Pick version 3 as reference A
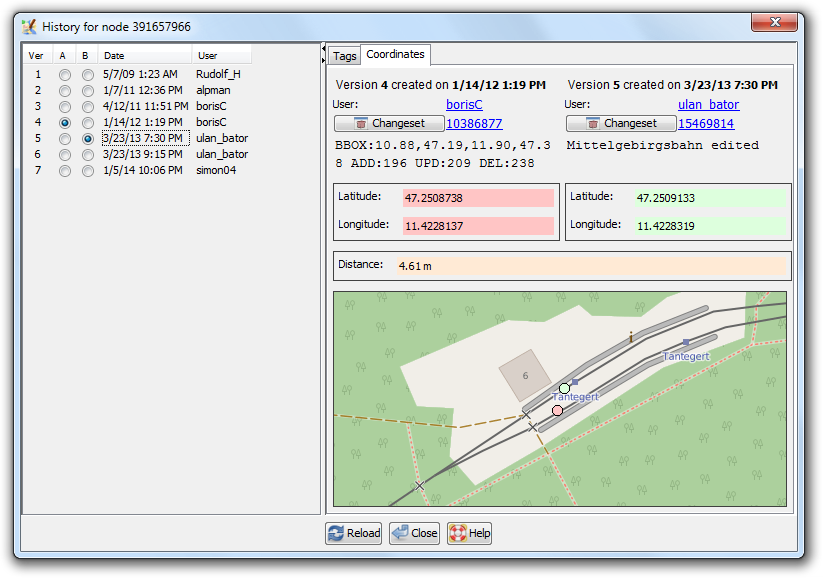The width and height of the screenshot is (823, 578). pos(65,107)
